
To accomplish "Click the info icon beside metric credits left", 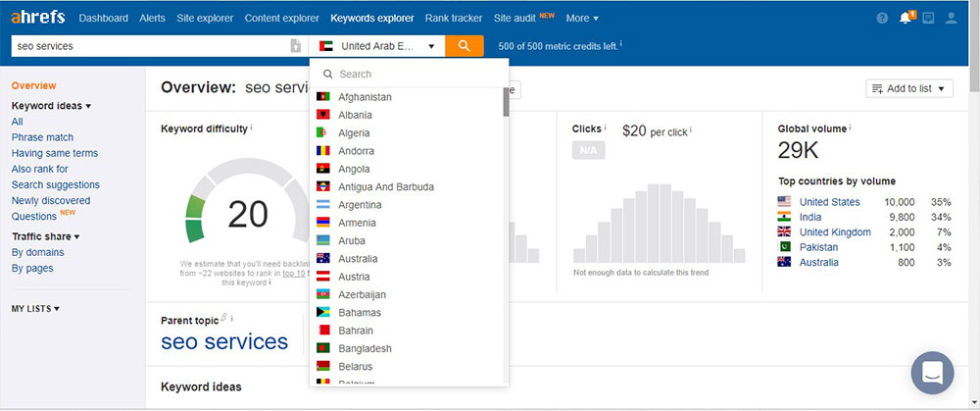I will 621,45.
